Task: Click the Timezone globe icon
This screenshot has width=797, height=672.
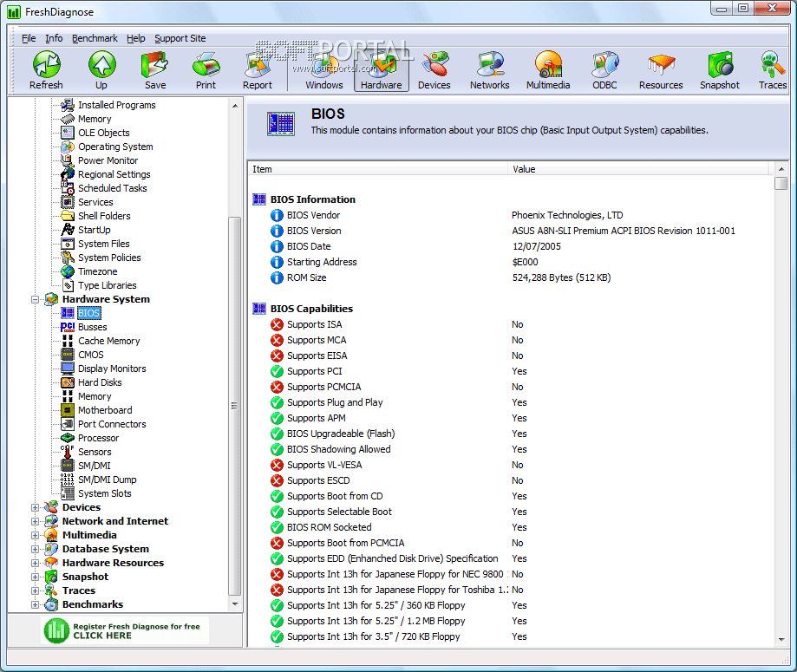Action: tap(68, 271)
